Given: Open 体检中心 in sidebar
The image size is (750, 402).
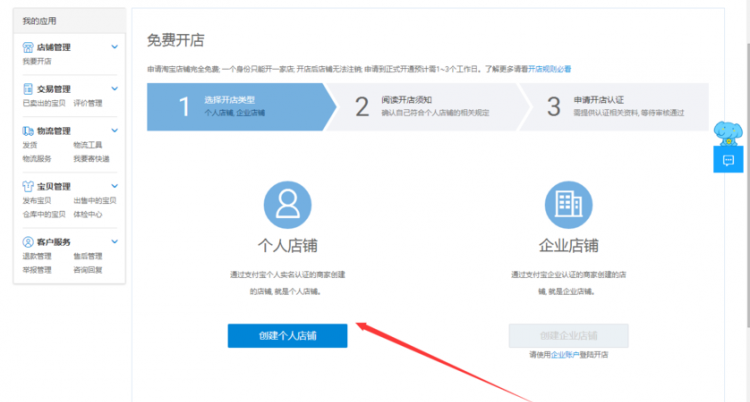Looking at the screenshot, I should (88, 214).
